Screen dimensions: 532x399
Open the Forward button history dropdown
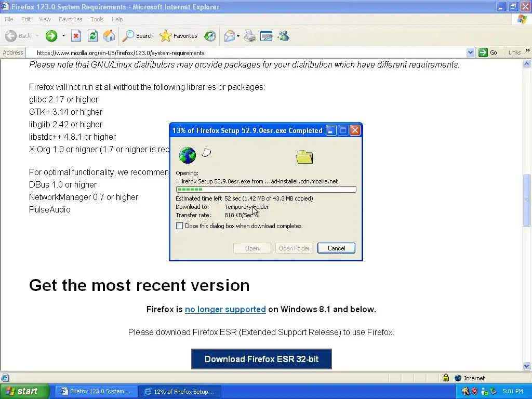coord(63,36)
